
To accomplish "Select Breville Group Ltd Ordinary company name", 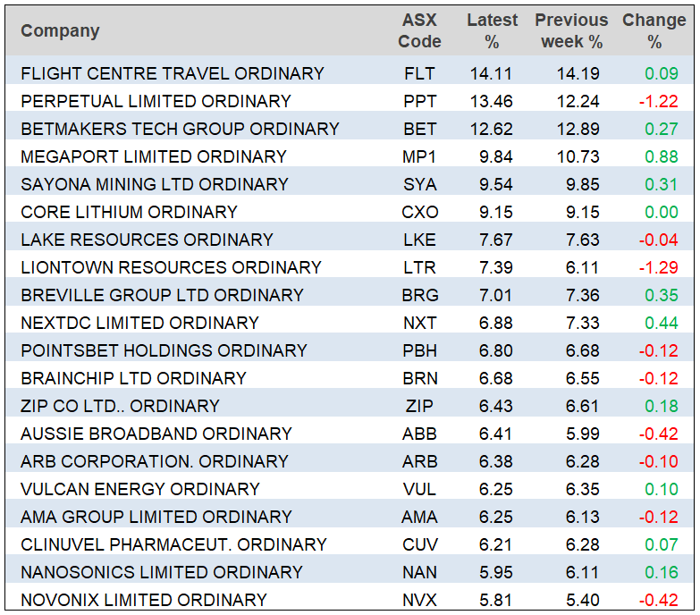I will point(162,295).
